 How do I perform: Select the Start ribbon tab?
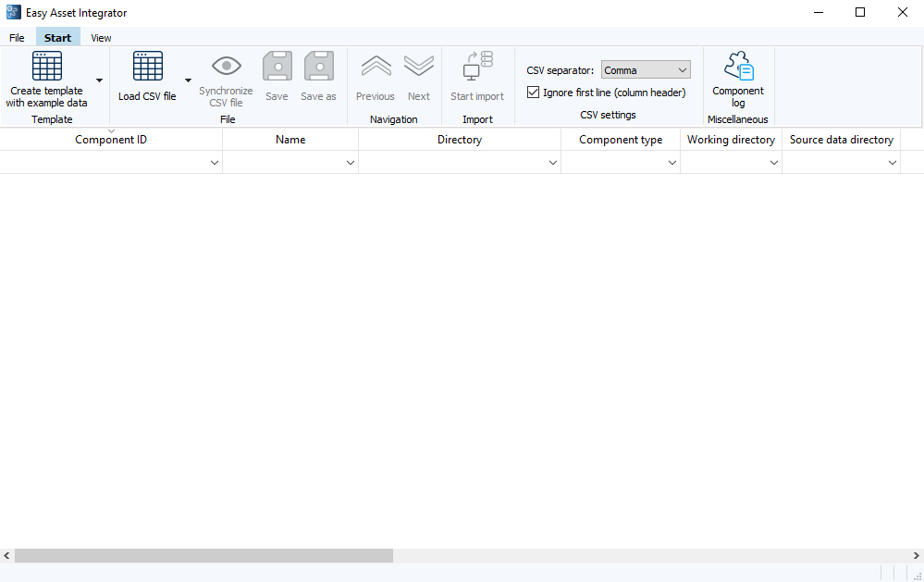tap(57, 37)
